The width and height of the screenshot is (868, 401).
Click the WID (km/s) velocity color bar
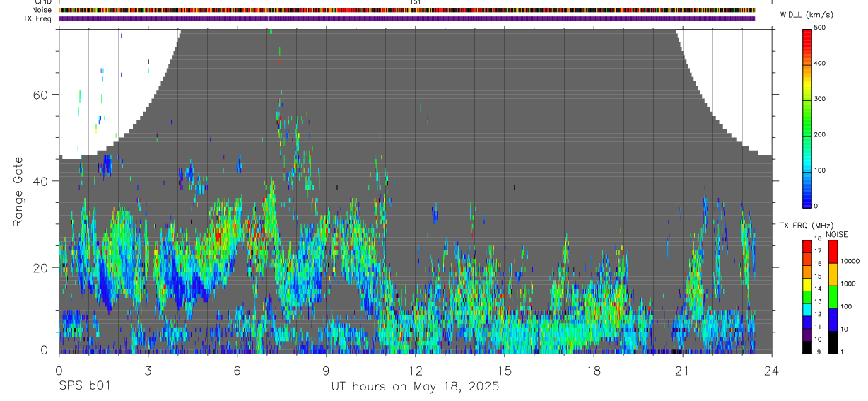[x=808, y=117]
